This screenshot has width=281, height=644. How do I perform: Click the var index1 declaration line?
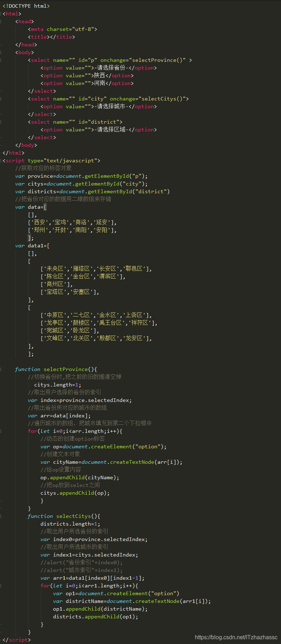pyautogui.click(x=89, y=555)
